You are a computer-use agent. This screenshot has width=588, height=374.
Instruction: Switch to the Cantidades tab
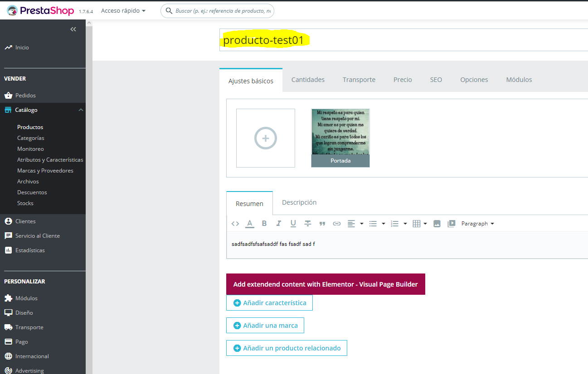pyautogui.click(x=308, y=80)
